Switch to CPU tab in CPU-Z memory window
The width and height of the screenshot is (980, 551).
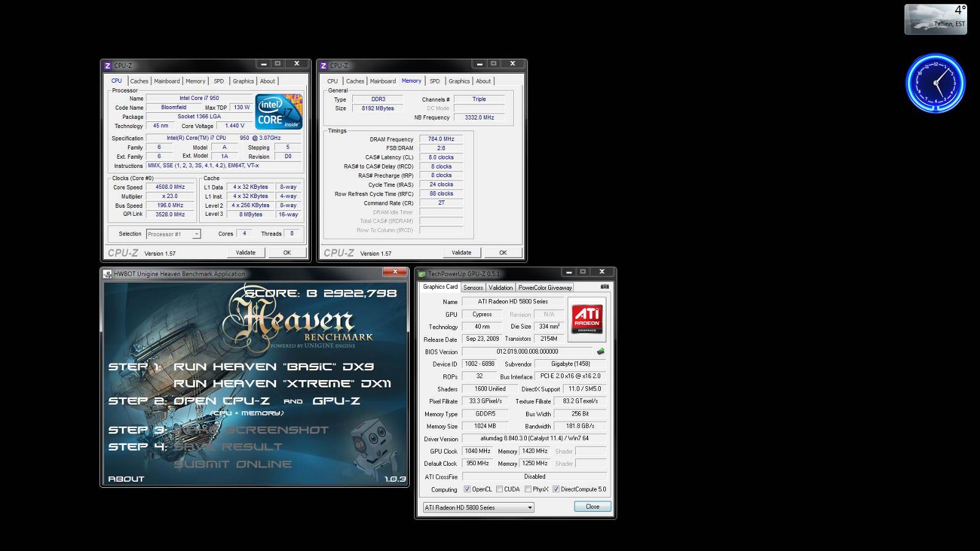pos(333,81)
